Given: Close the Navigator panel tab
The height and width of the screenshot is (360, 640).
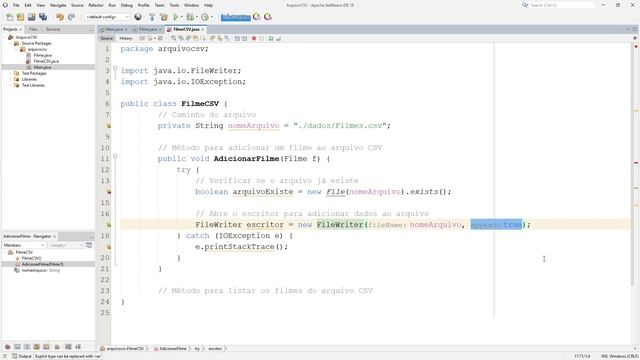Looking at the screenshot, I should (54, 236).
